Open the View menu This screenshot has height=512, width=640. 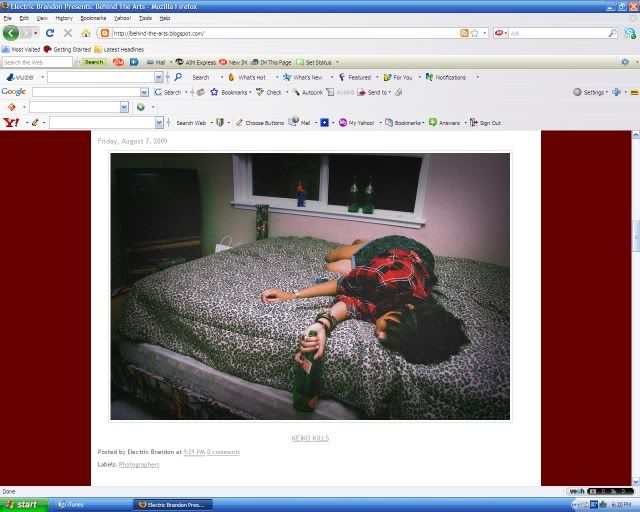(42, 18)
